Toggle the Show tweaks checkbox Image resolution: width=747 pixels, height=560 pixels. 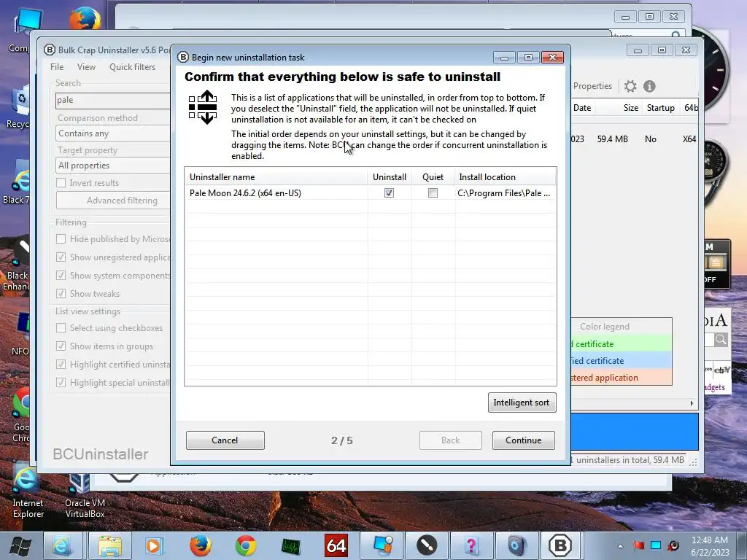[61, 293]
